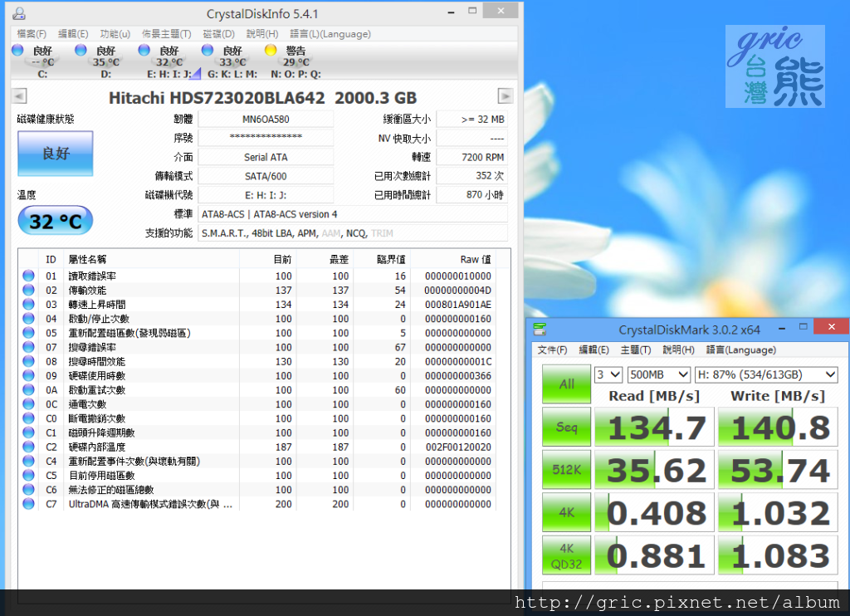The height and width of the screenshot is (616, 850).
Task: Click status orb for attribute 01 讀取錯誤率
Action: 29,276
